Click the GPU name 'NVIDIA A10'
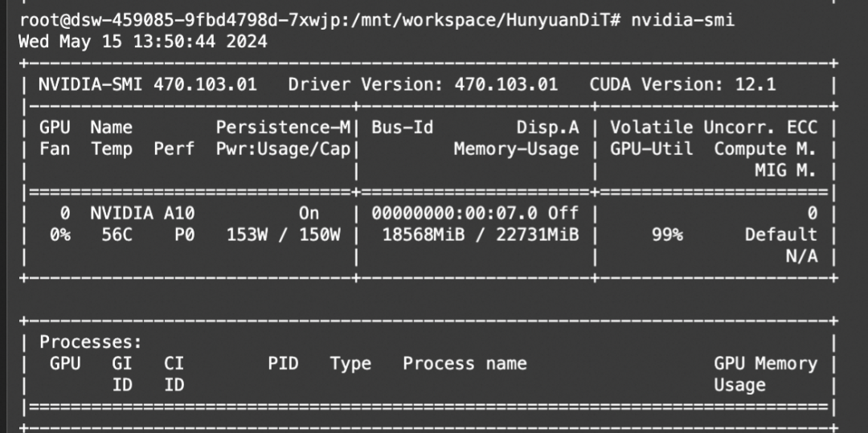 143,214
